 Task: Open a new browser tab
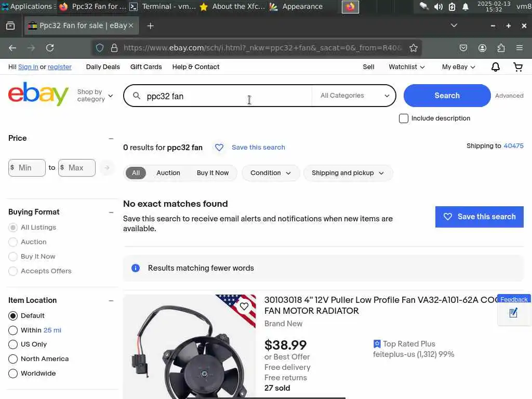(x=150, y=26)
